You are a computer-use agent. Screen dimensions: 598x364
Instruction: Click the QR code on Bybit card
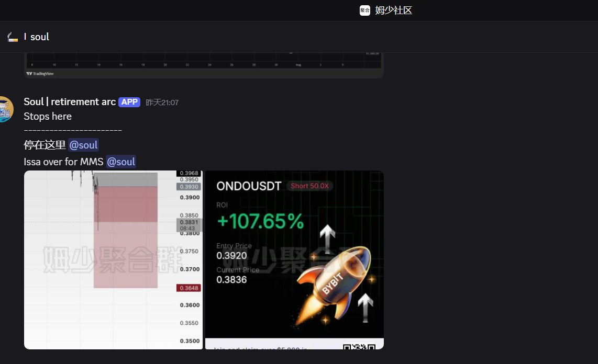click(359, 347)
